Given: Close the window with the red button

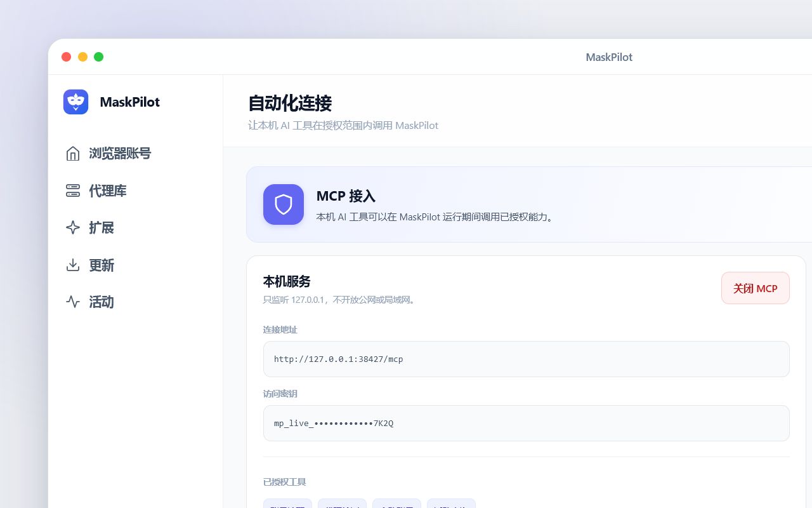Looking at the screenshot, I should pyautogui.click(x=66, y=57).
